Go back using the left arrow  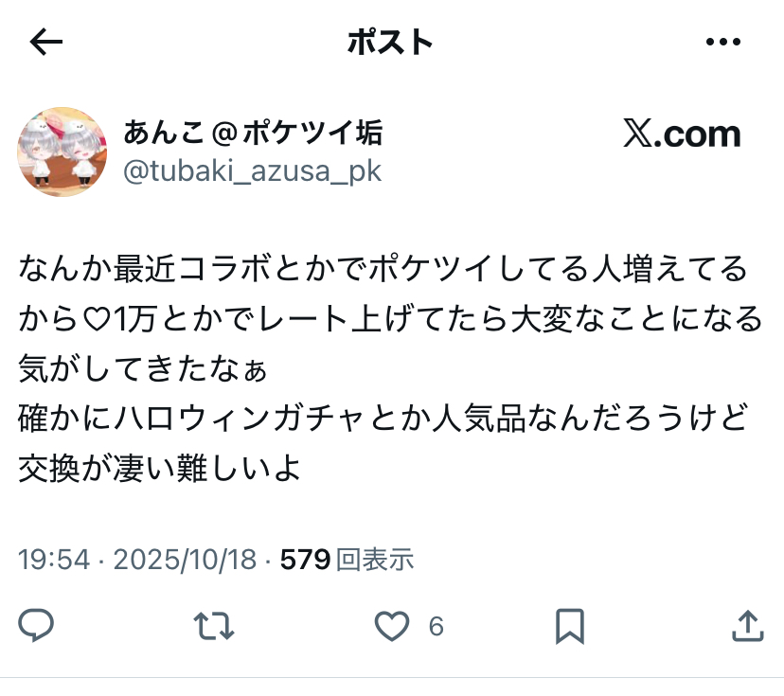(46, 42)
